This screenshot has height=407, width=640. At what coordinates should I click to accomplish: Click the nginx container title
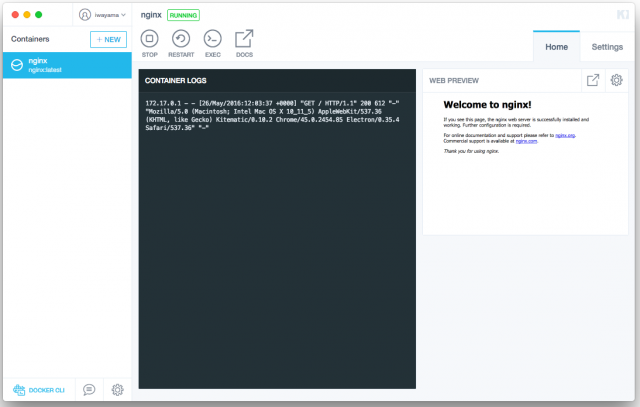coord(151,15)
